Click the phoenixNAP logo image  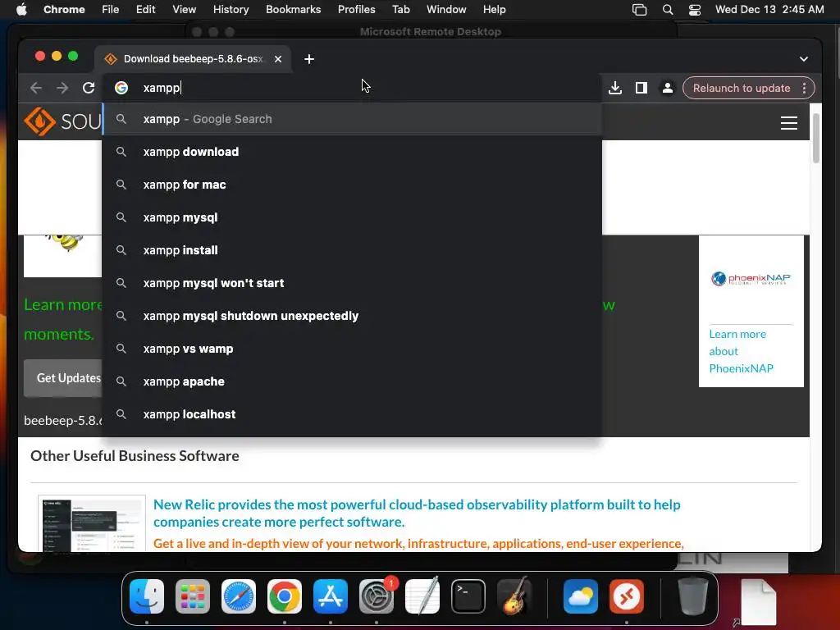tap(751, 279)
